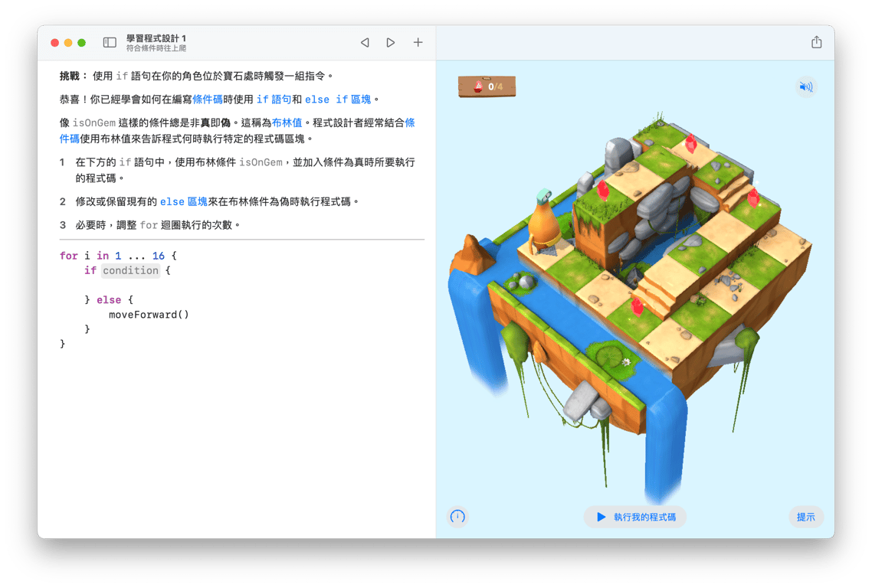Select the condition placeholder in code
This screenshot has width=872, height=588.
(x=131, y=271)
